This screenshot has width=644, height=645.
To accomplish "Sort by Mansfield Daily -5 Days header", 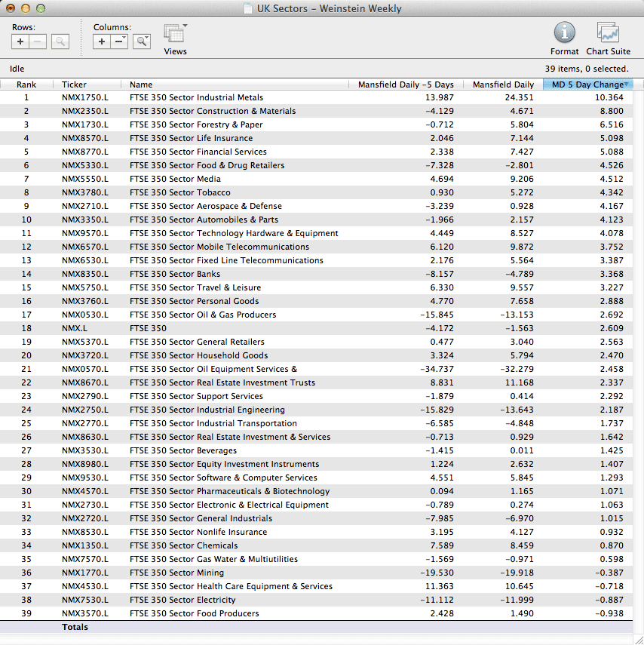I will [406, 84].
